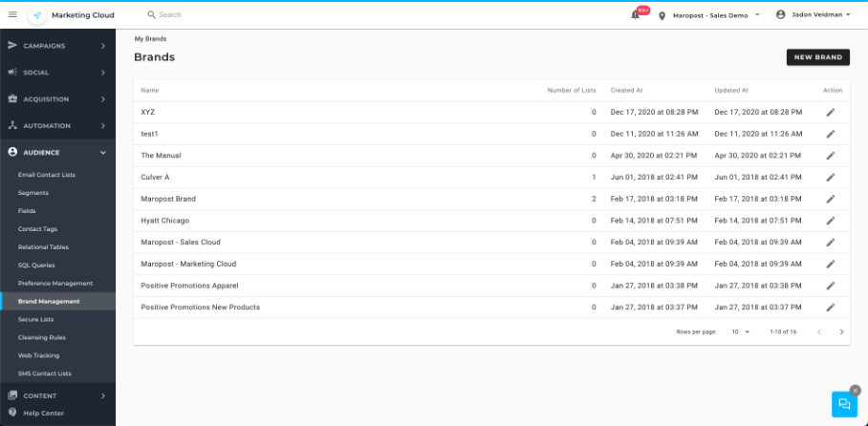
Task: Click the search magnifier icon
Action: [x=152, y=15]
